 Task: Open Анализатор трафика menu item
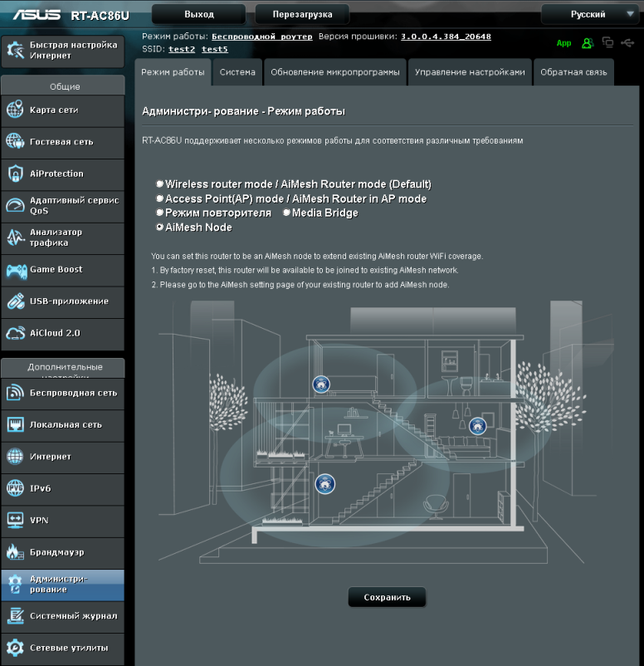tap(63, 238)
